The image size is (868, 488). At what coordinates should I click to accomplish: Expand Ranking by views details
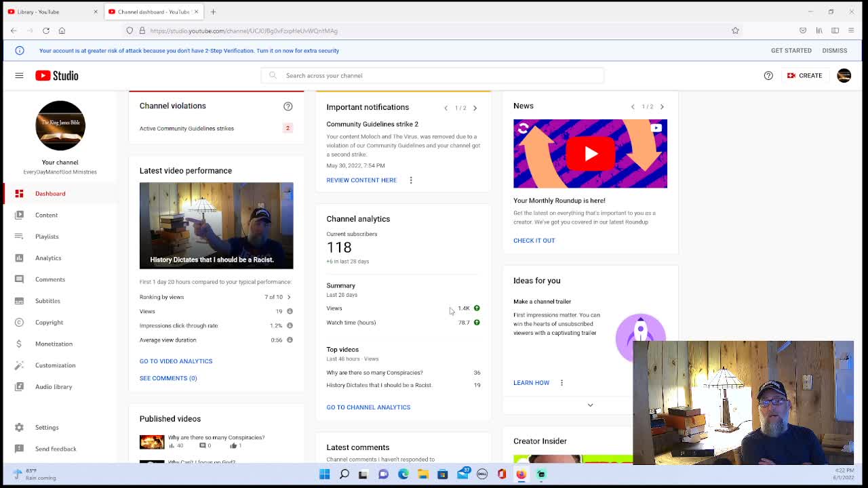(x=289, y=297)
